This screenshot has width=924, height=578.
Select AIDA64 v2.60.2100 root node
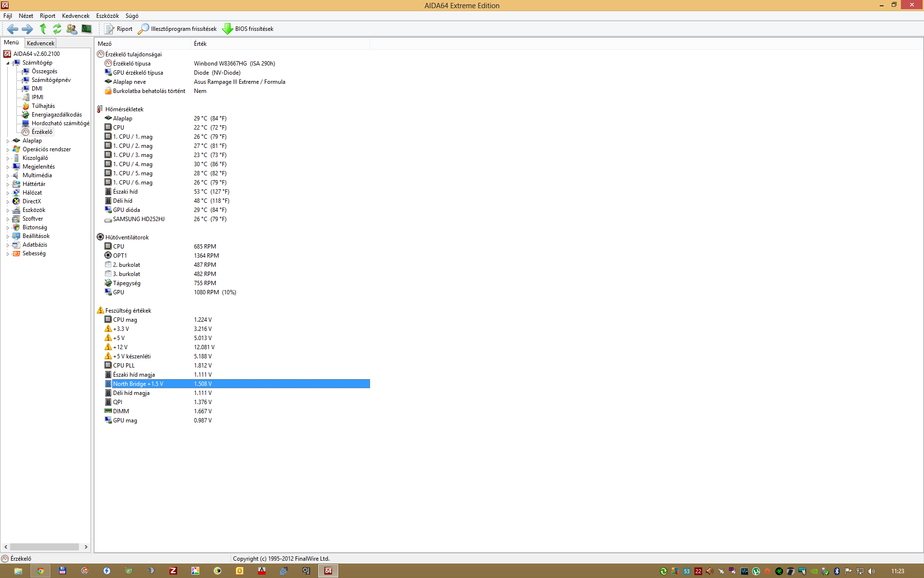37,54
